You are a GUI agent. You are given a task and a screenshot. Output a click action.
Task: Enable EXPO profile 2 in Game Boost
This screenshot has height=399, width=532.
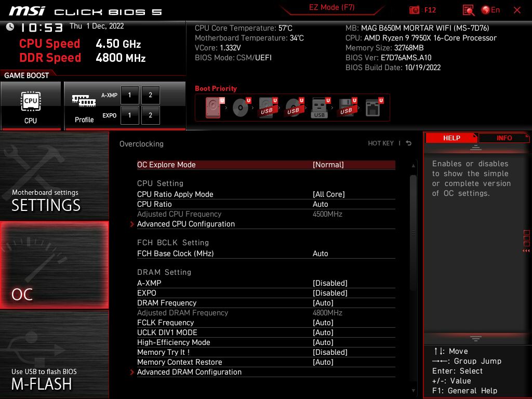pos(150,115)
